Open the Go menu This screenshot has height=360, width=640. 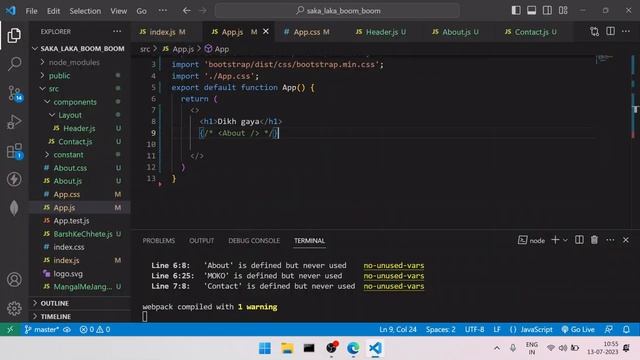(141, 11)
